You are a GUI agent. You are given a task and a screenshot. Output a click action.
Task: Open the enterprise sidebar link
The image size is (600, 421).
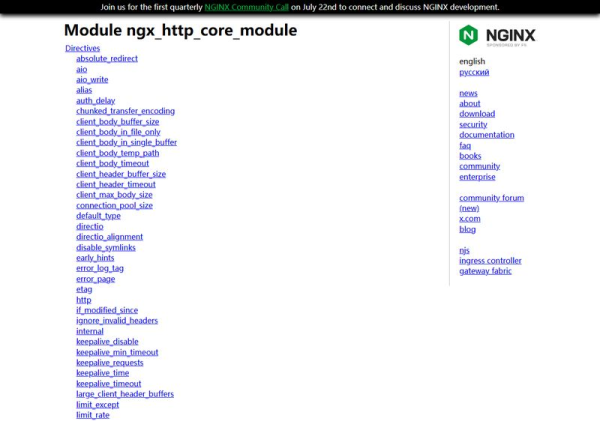pos(477,177)
